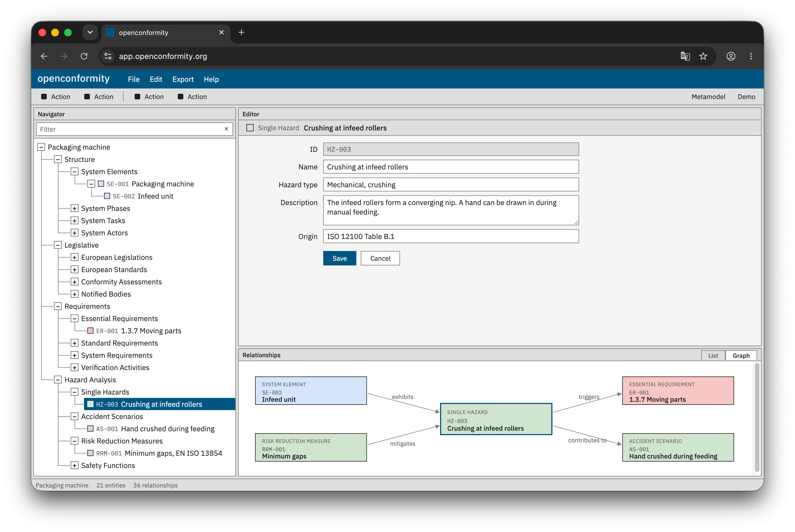Click the openconformity logo
Image resolution: width=795 pixels, height=532 pixels.
point(74,78)
